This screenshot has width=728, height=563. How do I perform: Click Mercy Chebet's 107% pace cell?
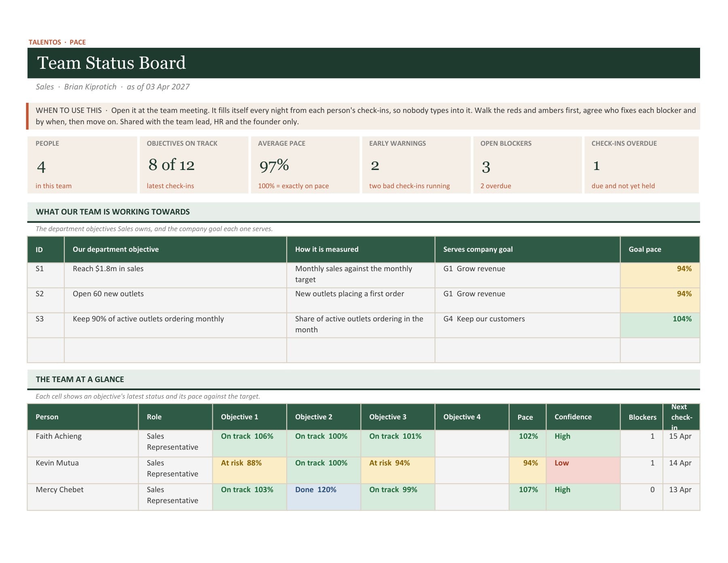click(527, 497)
